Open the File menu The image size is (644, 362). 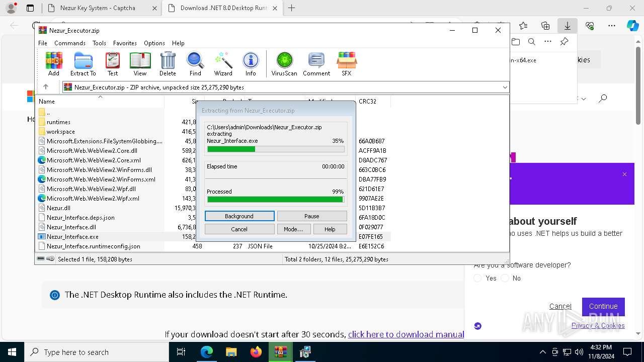click(43, 43)
